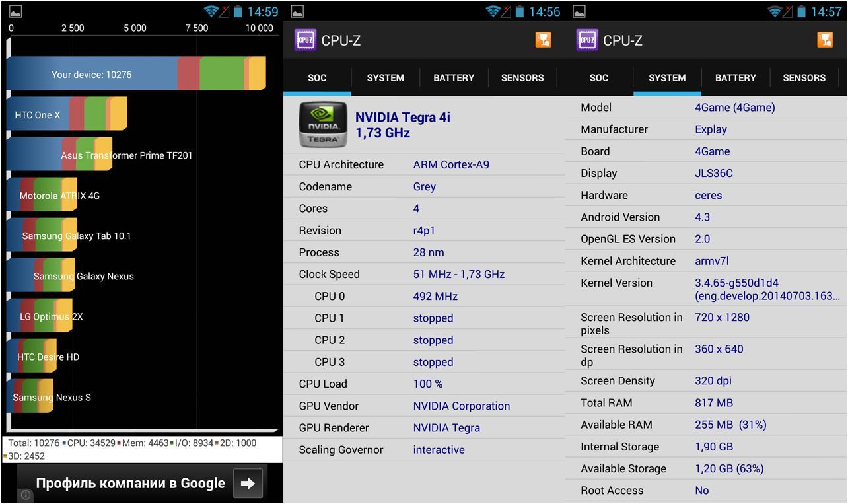The image size is (848, 504).
Task: Select the 'Your device: 10276' benchmark bar
Action: point(135,74)
